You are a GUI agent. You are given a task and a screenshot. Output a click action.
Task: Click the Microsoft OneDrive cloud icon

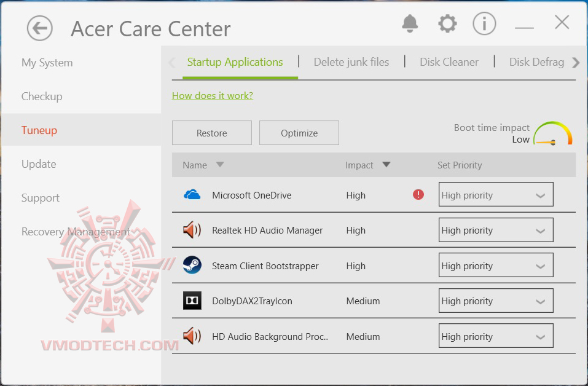(192, 195)
